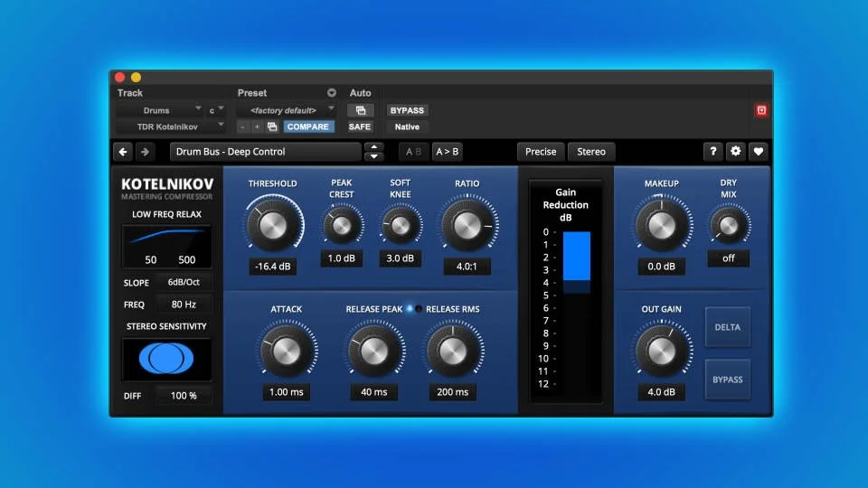Click the Precise quality mode button

[541, 152]
